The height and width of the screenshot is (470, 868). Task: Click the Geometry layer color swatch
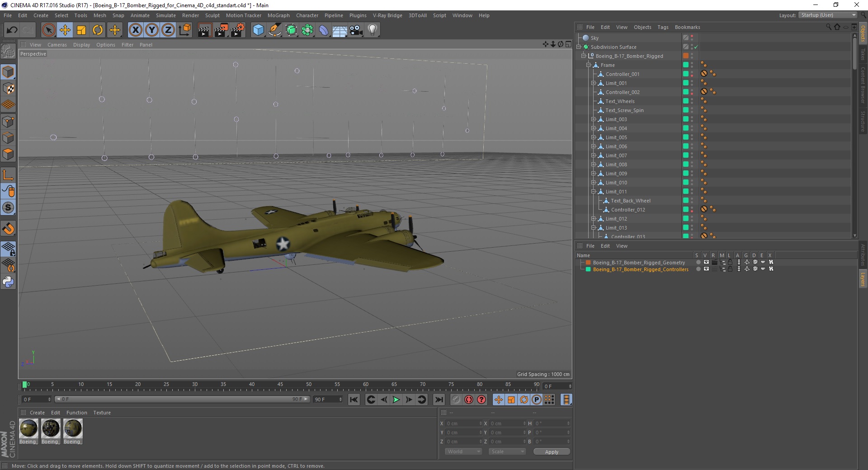coord(588,263)
